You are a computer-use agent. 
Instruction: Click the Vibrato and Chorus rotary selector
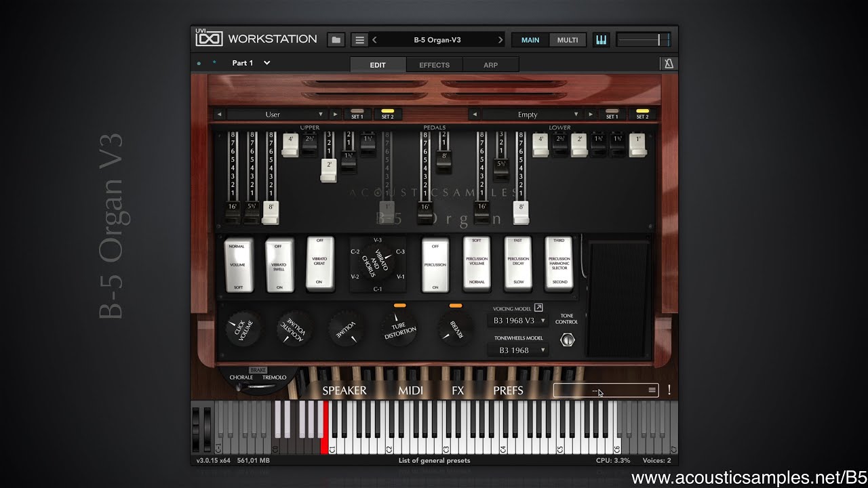click(x=378, y=264)
